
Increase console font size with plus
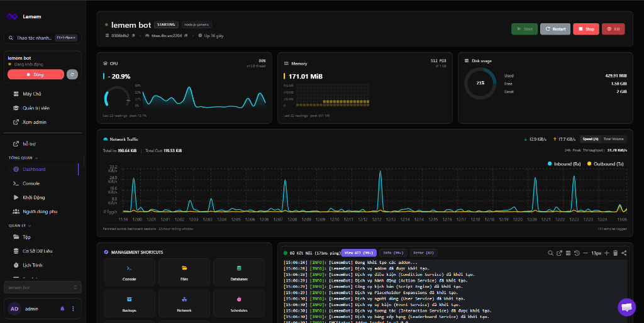pyautogui.click(x=607, y=253)
